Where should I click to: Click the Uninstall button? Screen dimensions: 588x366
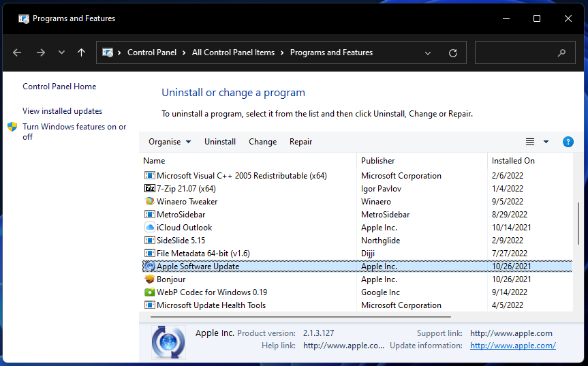(220, 142)
